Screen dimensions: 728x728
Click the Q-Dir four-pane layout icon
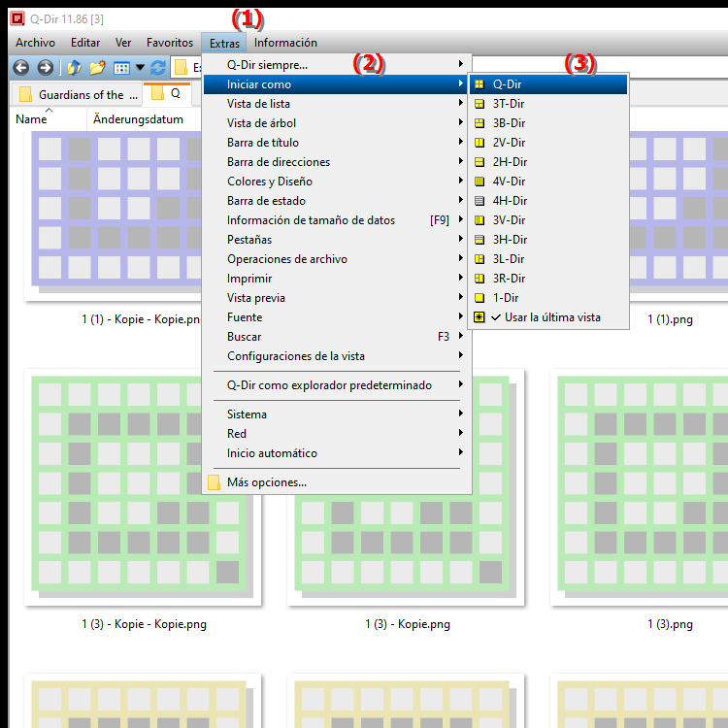(x=480, y=84)
